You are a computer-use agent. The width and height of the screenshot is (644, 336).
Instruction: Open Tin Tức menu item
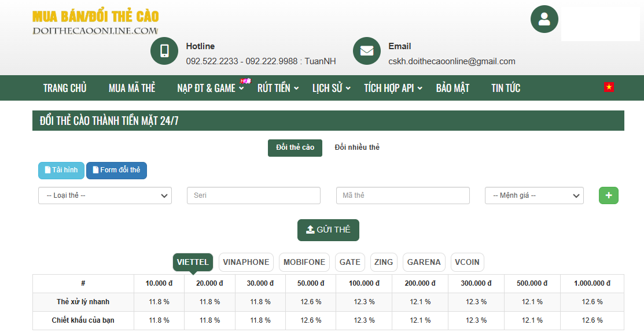click(x=506, y=88)
